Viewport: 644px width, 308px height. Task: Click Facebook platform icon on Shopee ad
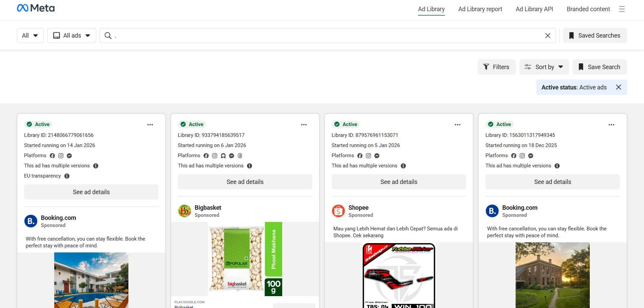click(x=360, y=156)
